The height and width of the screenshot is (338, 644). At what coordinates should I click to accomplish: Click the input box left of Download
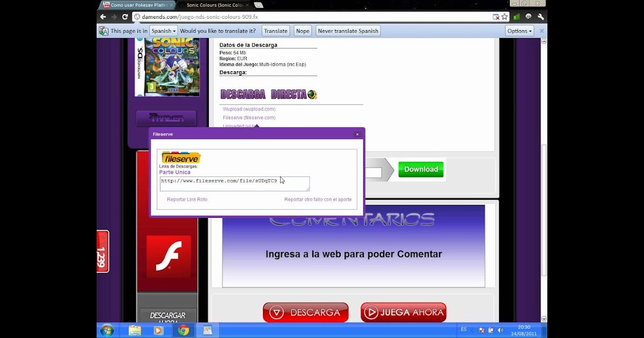(374, 173)
